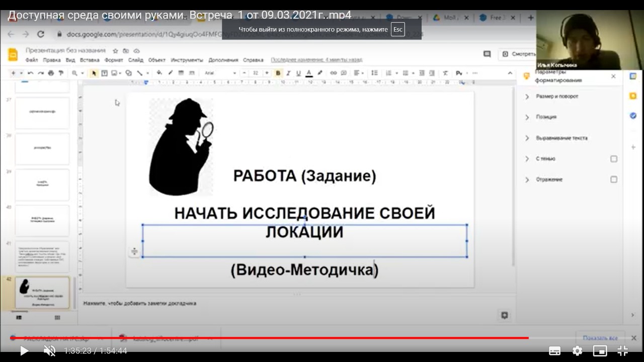The width and height of the screenshot is (644, 362).
Task: Toggle YouTube subtitles button
Action: click(x=554, y=350)
